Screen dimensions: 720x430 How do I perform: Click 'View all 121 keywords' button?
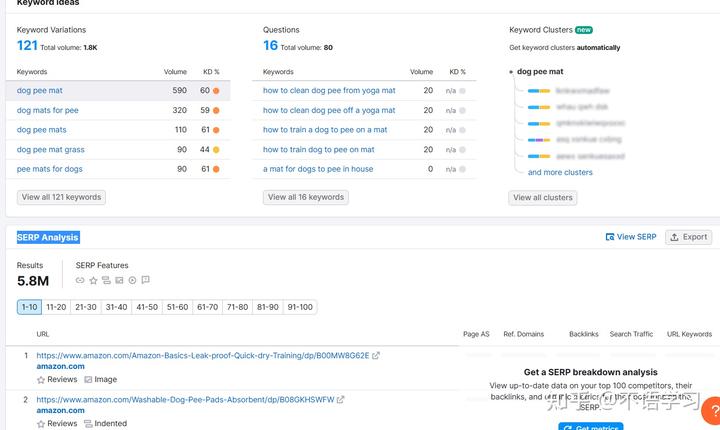[61, 197]
